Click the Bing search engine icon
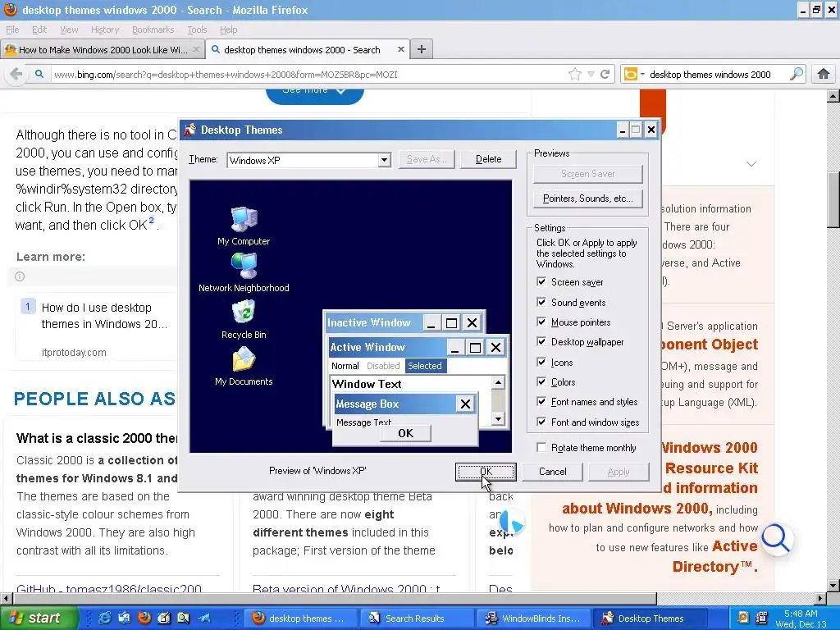This screenshot has height=630, width=840. (x=631, y=74)
